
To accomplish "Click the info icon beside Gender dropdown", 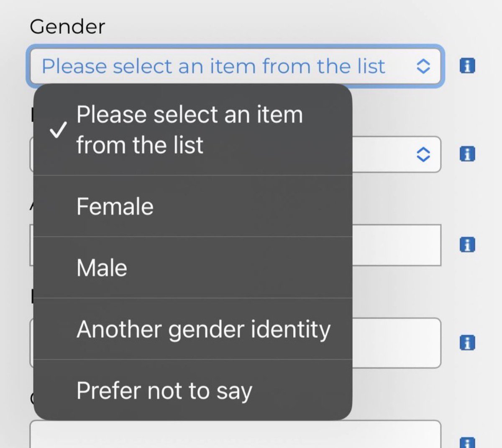I will 467,66.
